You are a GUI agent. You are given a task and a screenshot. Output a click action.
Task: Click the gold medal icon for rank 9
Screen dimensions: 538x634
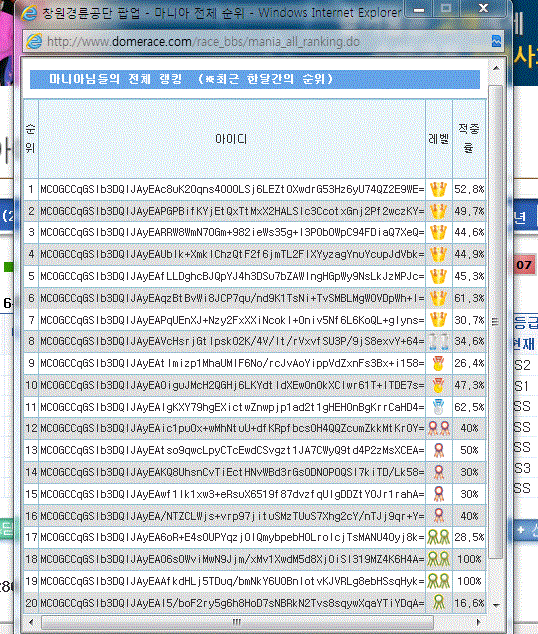[x=438, y=363]
